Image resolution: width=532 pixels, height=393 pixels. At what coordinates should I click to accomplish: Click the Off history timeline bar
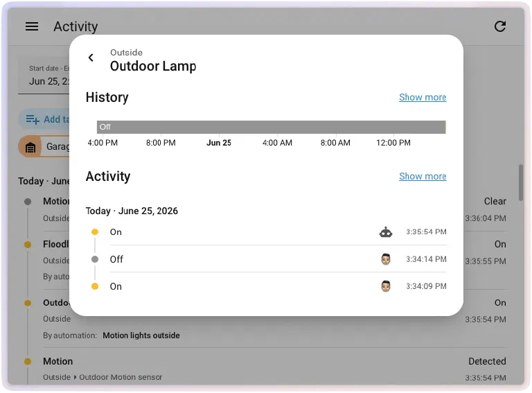[271, 127]
